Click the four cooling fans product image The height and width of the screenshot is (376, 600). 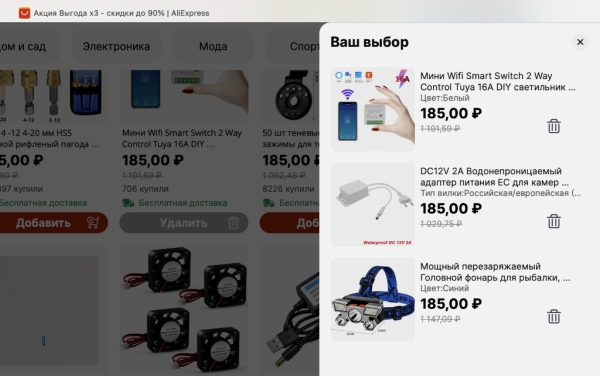[184, 310]
